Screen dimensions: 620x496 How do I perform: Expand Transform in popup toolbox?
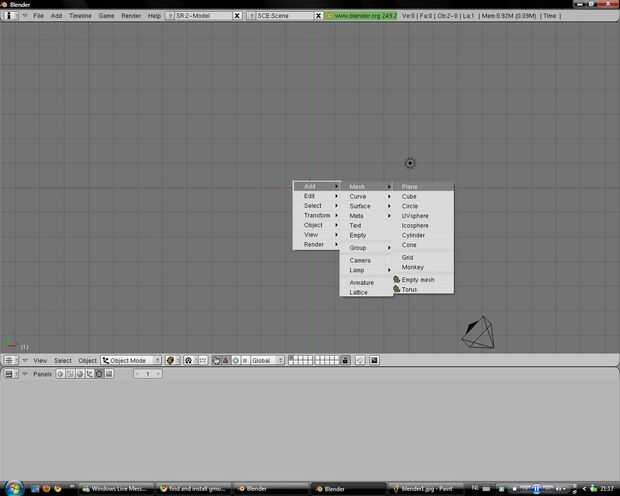[317, 215]
